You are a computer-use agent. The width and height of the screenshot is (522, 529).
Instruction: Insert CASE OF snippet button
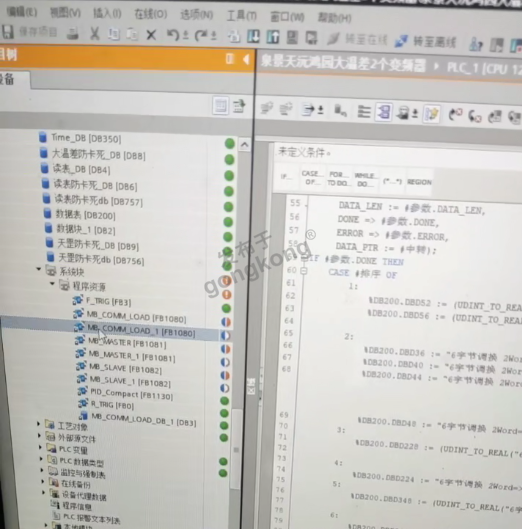[312, 178]
